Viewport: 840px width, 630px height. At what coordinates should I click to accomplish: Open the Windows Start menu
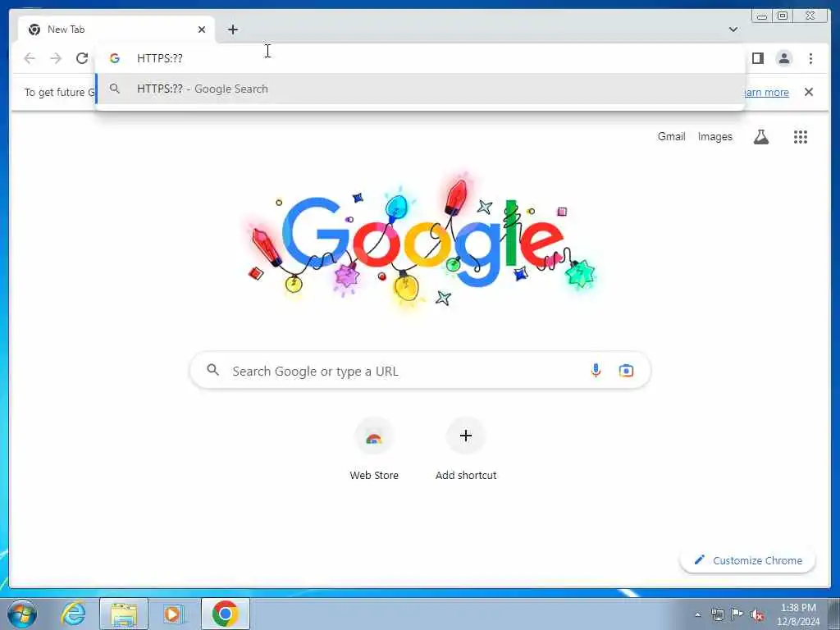tap(22, 614)
